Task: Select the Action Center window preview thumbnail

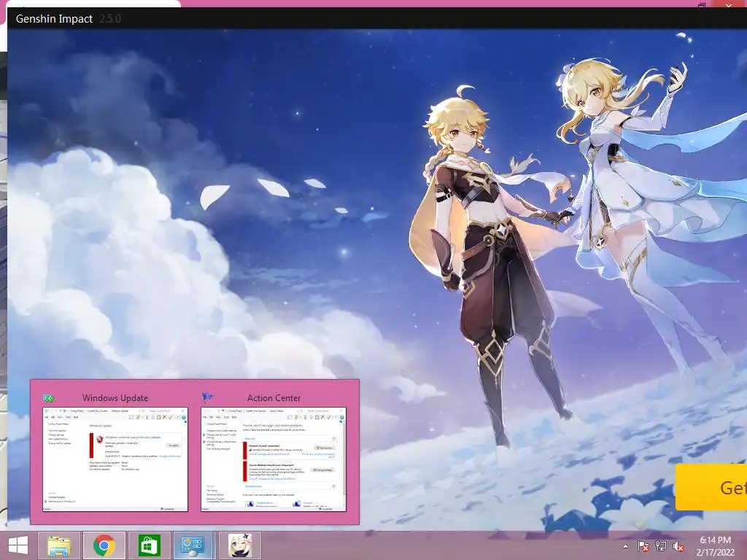Action: (274, 459)
